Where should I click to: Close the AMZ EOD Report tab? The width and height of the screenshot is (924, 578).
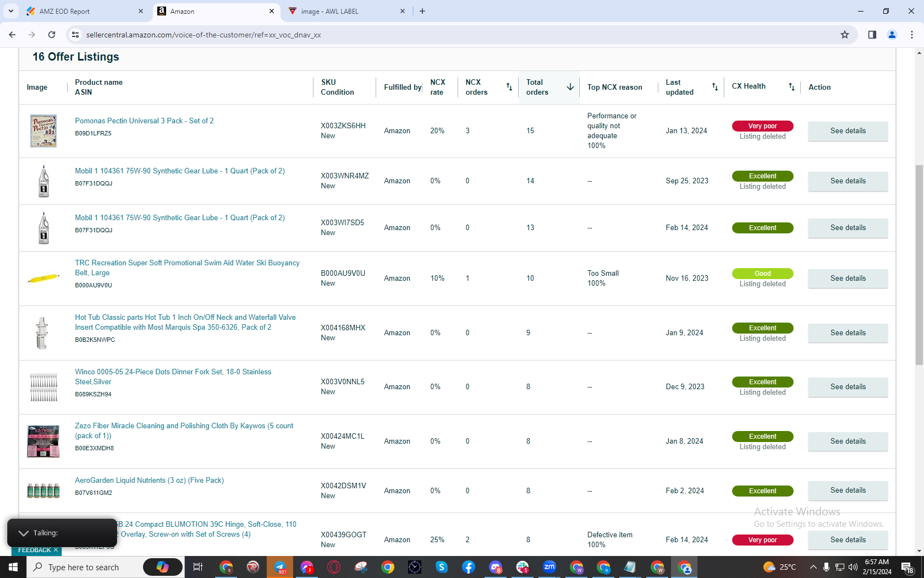141,11
